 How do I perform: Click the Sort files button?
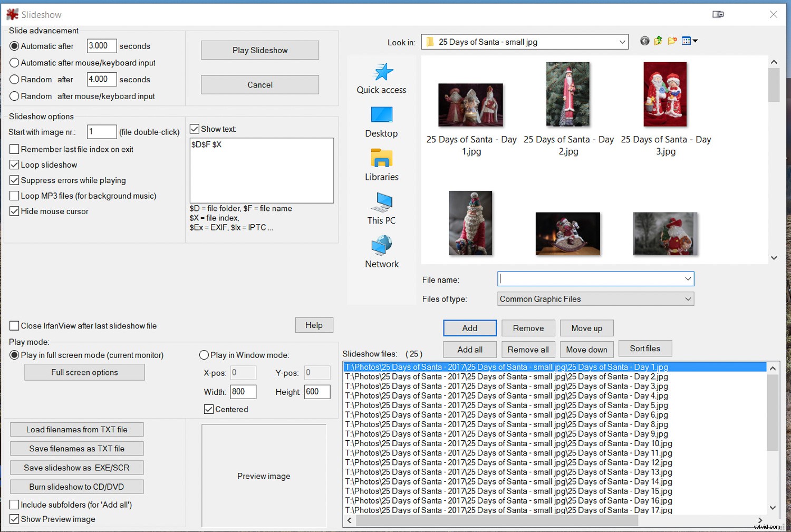click(x=645, y=348)
